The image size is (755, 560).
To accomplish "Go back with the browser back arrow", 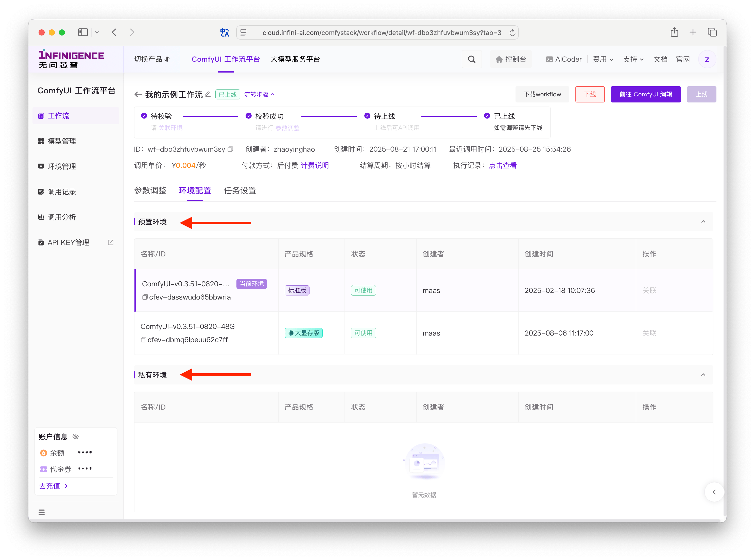I will [114, 32].
